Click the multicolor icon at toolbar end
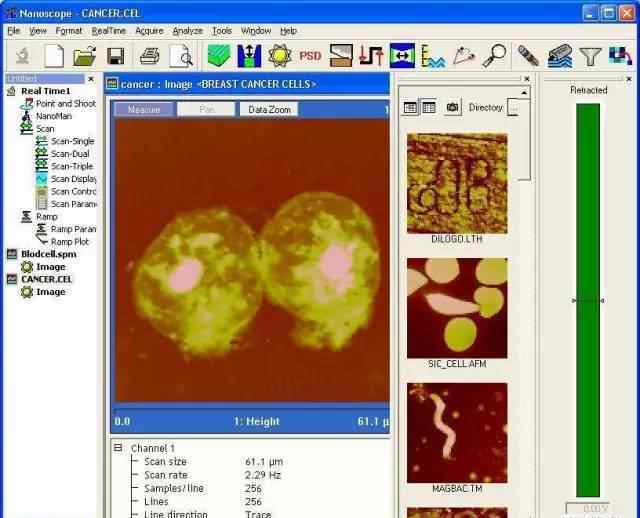Image resolution: width=640 pixels, height=518 pixels. (x=620, y=56)
